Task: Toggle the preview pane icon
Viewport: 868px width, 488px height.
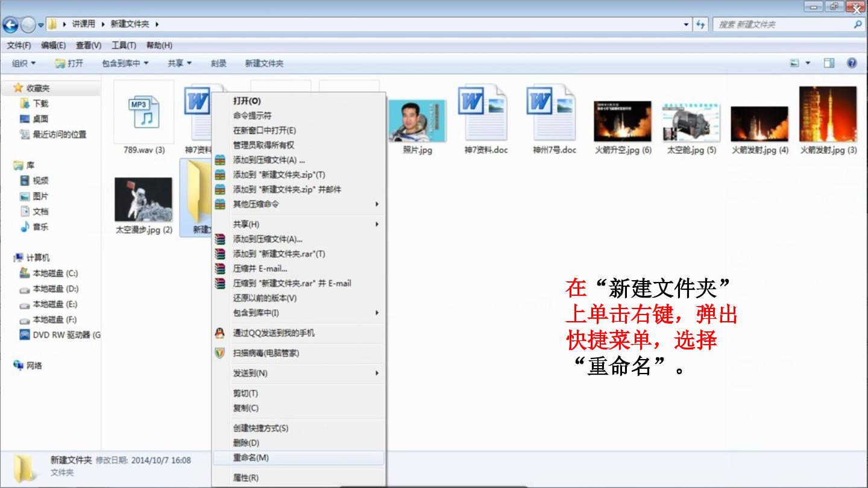Action: [829, 63]
